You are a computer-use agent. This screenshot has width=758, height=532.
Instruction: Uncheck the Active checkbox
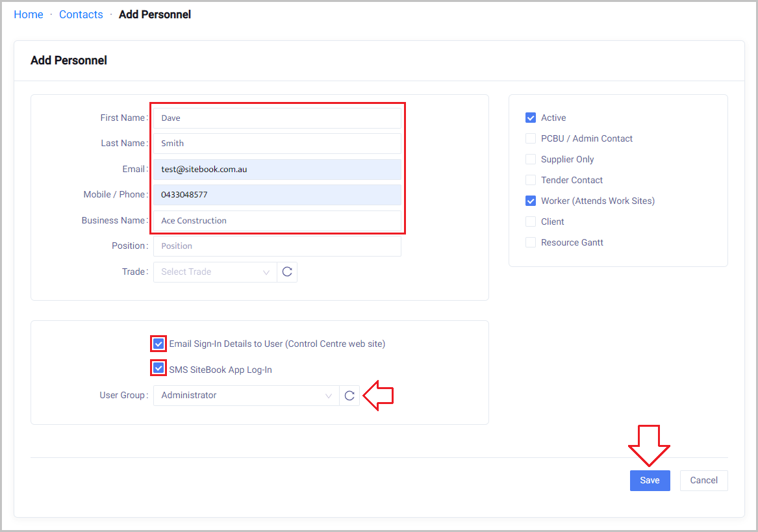click(x=531, y=118)
